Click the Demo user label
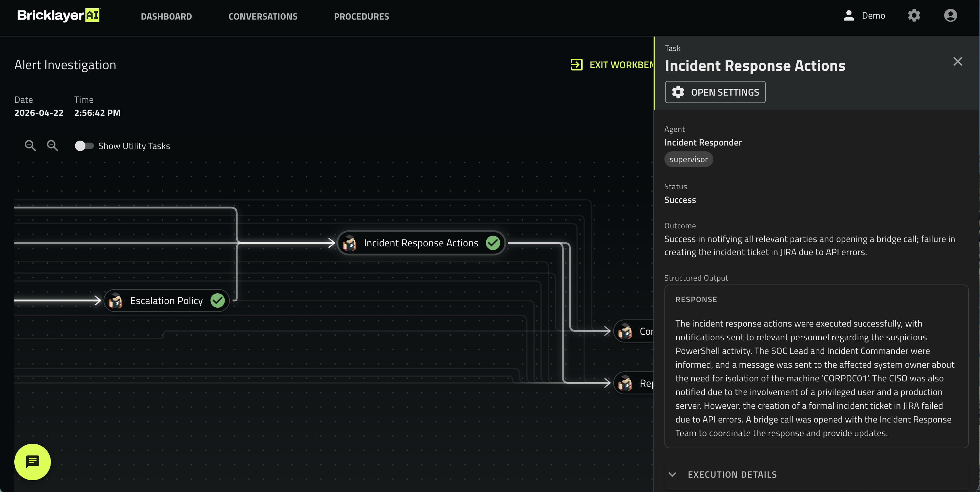 coord(873,16)
